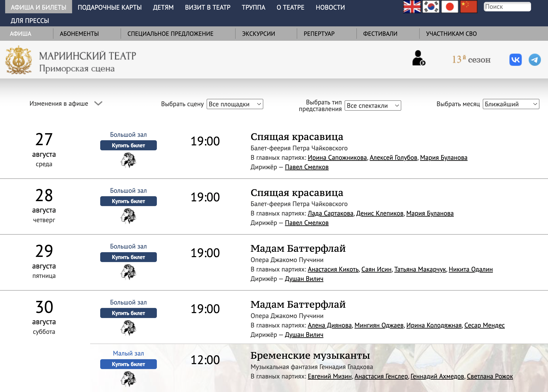Viewport: 548px width, 392px height.
Task: Open Светлана Рожок performer link
Action: [x=490, y=376]
